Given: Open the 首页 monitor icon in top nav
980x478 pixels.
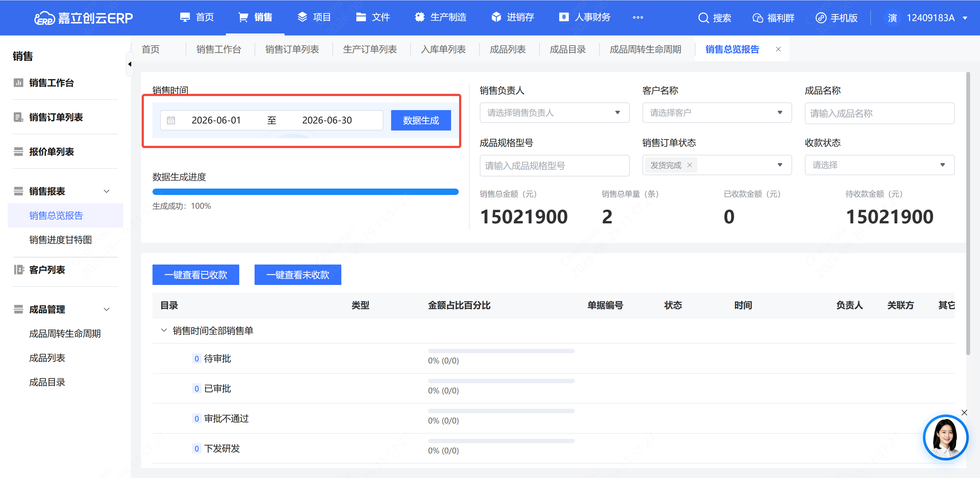Looking at the screenshot, I should point(185,17).
